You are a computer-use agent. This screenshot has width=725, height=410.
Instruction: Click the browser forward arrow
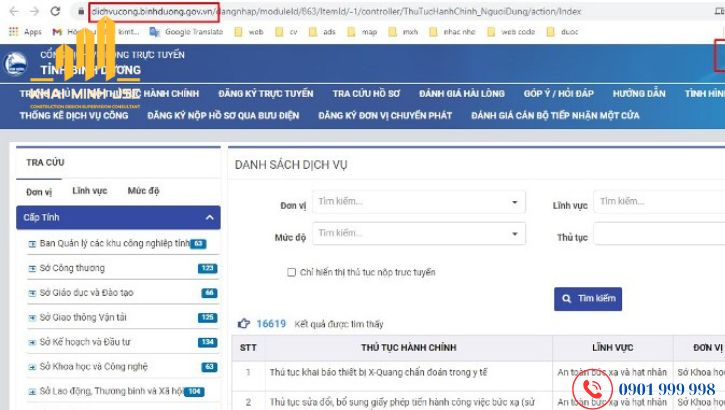pos(34,11)
